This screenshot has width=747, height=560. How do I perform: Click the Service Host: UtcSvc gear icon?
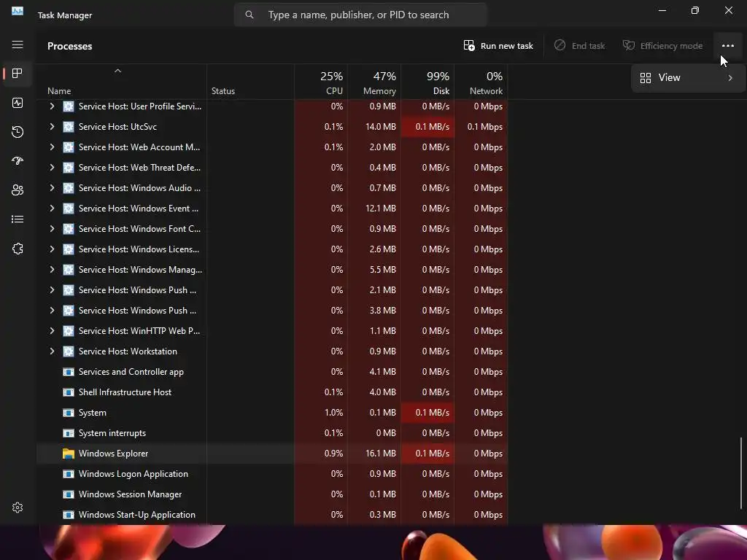[69, 127]
